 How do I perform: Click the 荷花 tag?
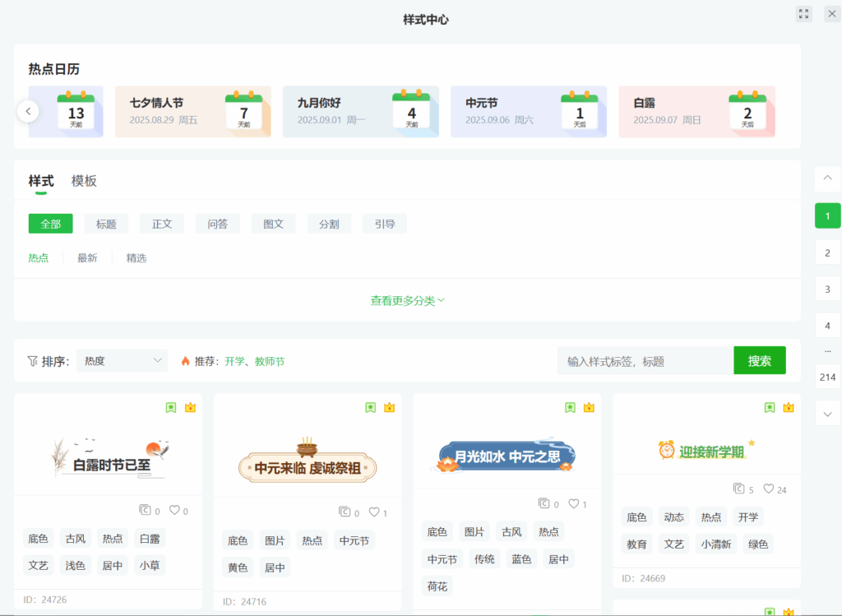pos(437,586)
